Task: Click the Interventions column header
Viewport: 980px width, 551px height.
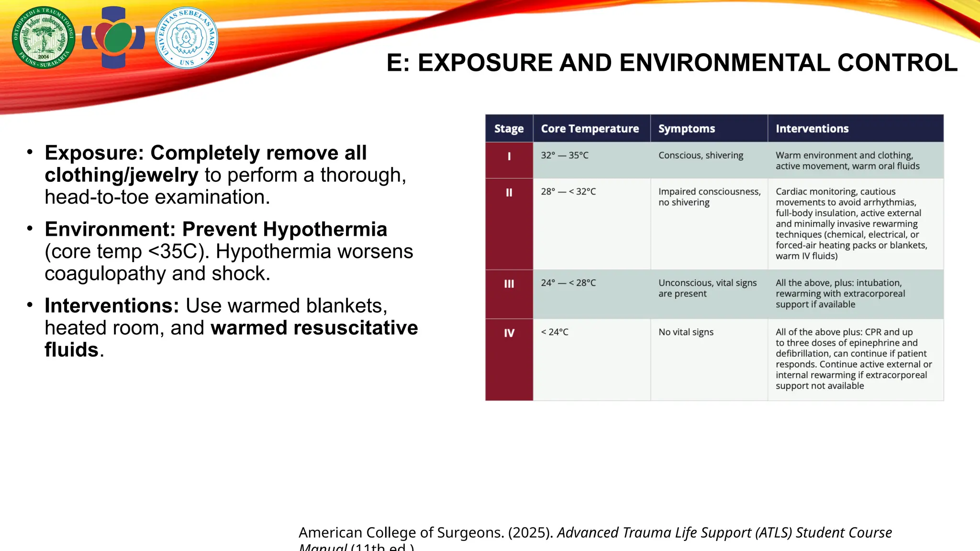Action: pyautogui.click(x=812, y=129)
